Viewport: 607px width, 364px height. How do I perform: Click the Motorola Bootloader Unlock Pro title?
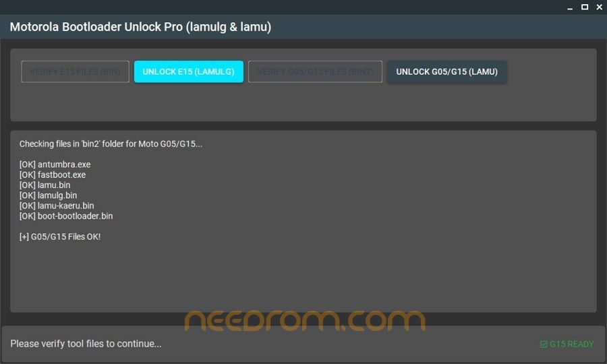point(140,27)
